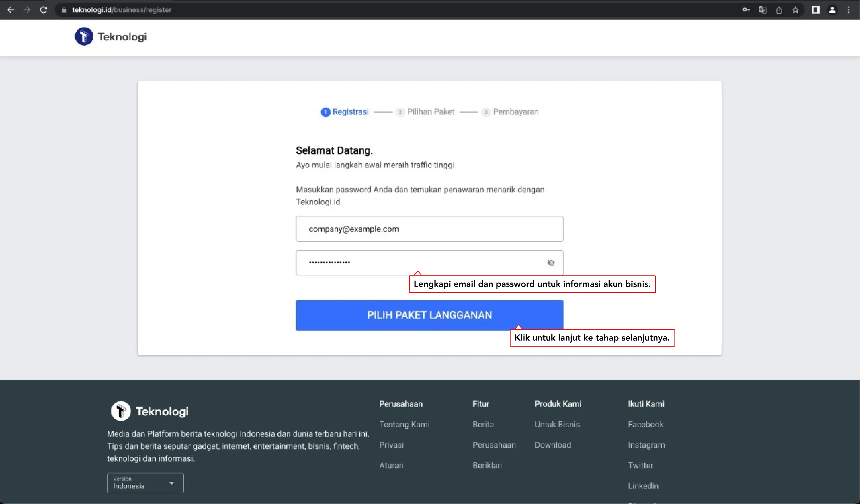Toggle password visibility eye icon
The width and height of the screenshot is (860, 504).
(x=551, y=263)
